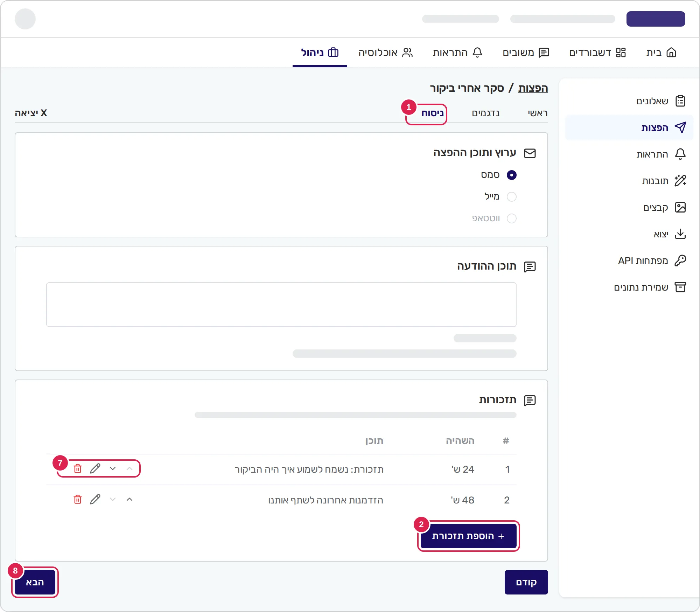Delete reminder row 1 with trash icon
Image resolution: width=700 pixels, height=612 pixels.
(78, 468)
